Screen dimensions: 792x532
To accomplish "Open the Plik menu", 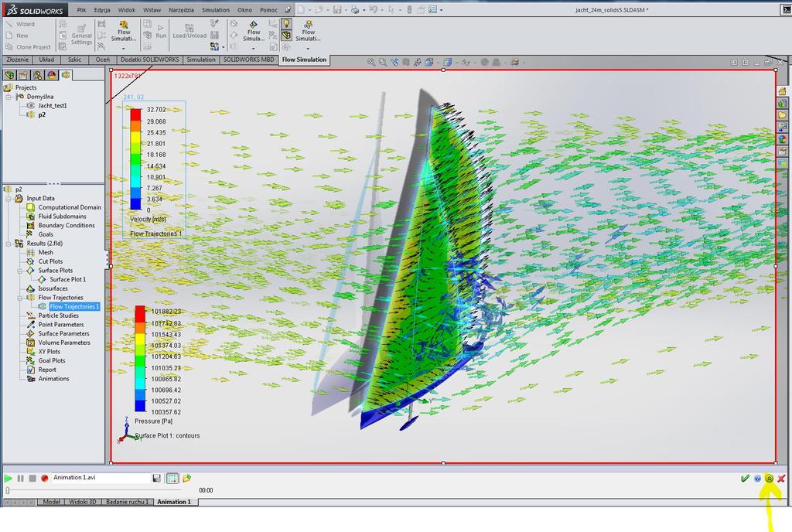I will pyautogui.click(x=81, y=10).
